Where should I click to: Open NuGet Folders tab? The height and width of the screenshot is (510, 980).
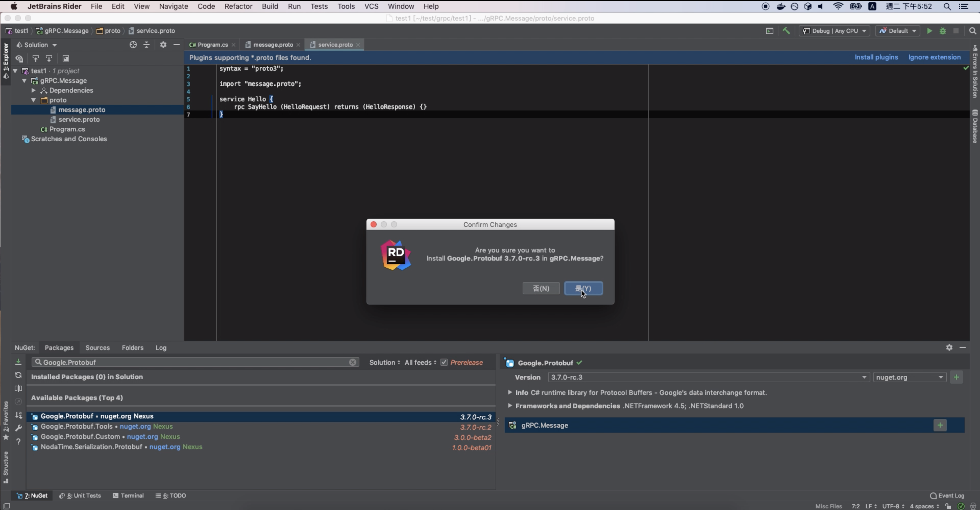tap(132, 348)
